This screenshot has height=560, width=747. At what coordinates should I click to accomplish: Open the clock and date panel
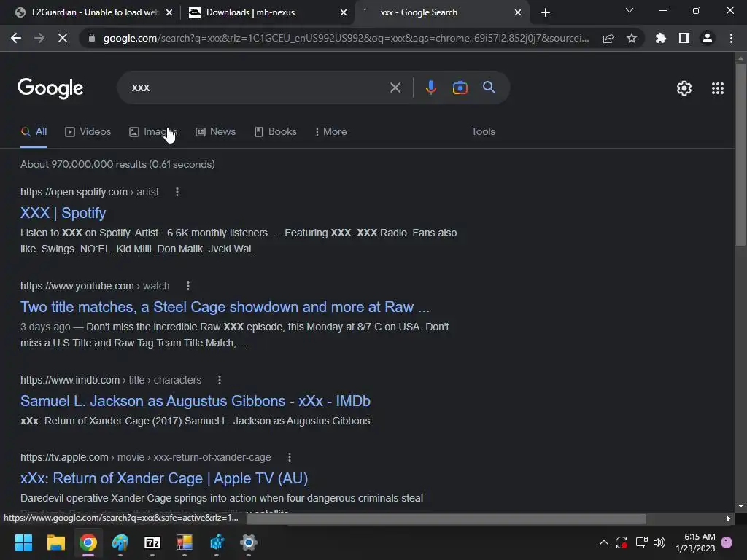[695, 542]
